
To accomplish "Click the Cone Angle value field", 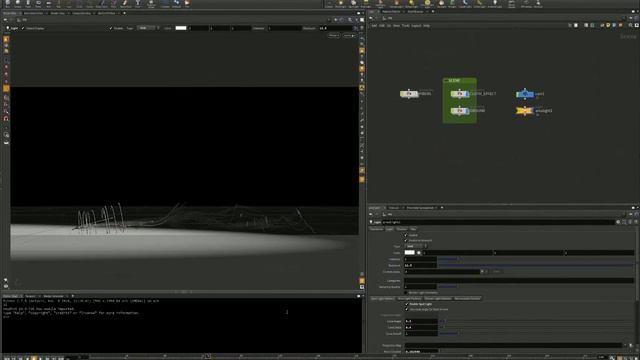I will [x=421, y=321].
